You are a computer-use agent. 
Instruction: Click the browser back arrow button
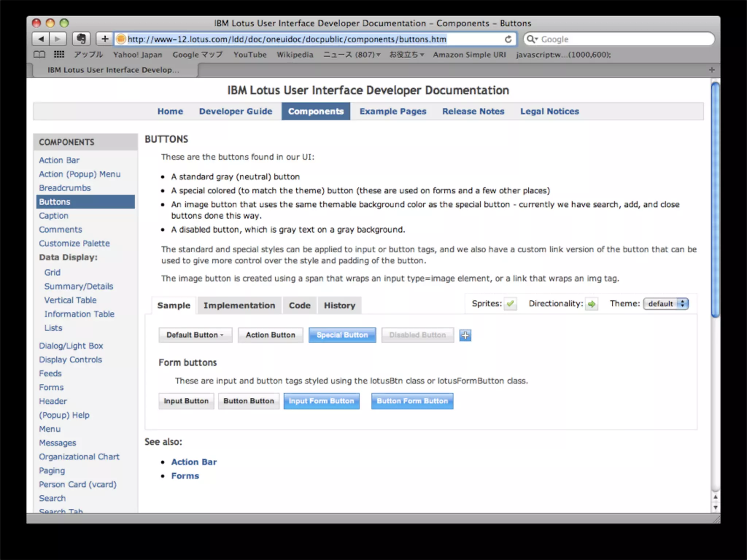(x=41, y=39)
